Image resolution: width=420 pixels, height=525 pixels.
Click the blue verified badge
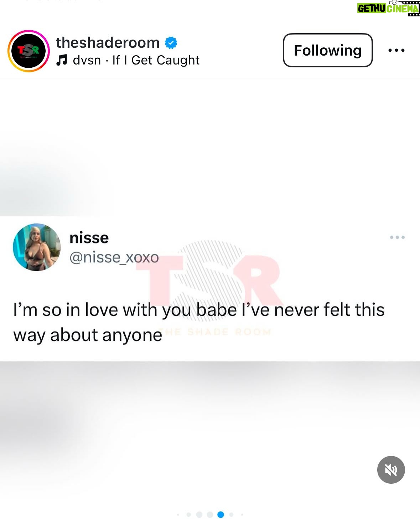point(171,43)
